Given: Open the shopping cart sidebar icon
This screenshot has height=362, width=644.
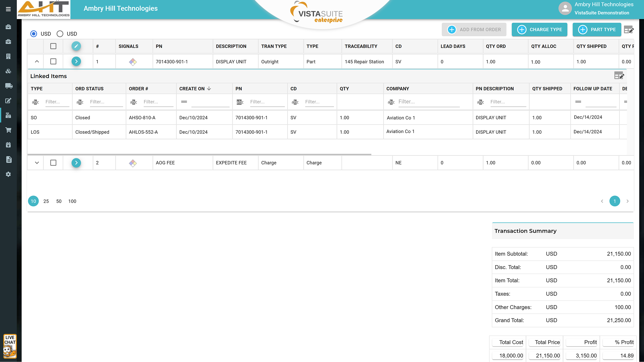Looking at the screenshot, I should click(8, 130).
